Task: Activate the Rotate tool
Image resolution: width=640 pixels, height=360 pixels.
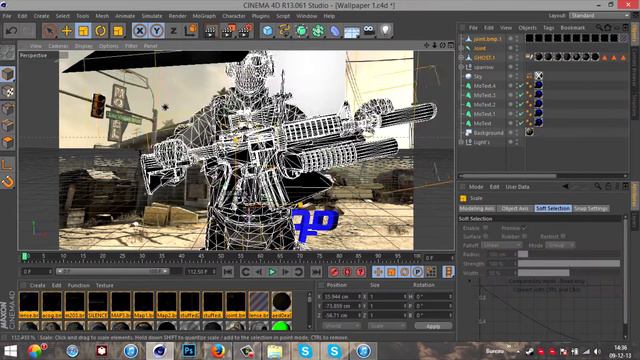Action: click(100, 31)
